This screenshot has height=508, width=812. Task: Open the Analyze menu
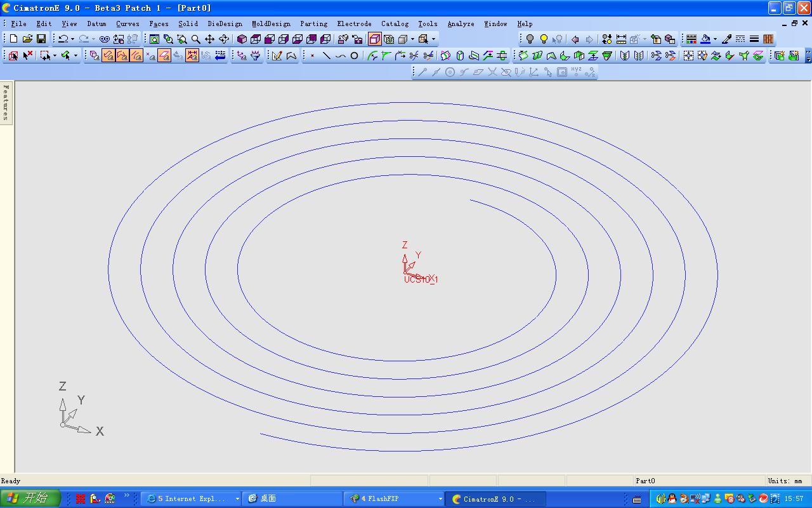[461, 23]
